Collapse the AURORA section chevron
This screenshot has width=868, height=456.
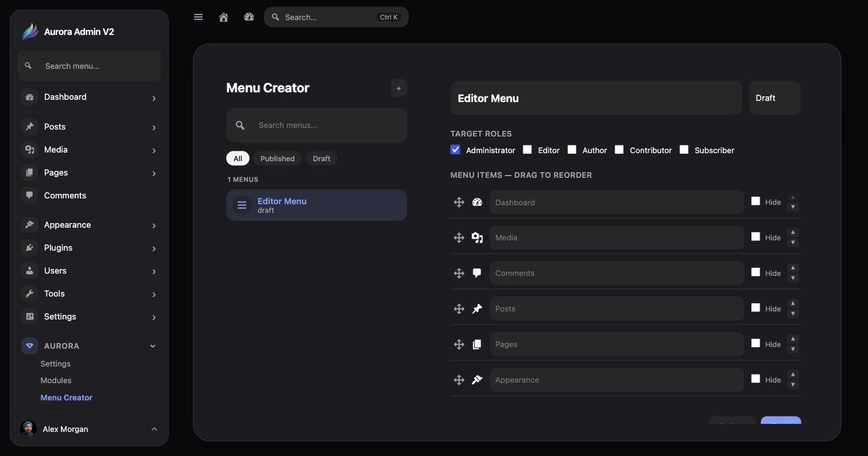click(153, 346)
